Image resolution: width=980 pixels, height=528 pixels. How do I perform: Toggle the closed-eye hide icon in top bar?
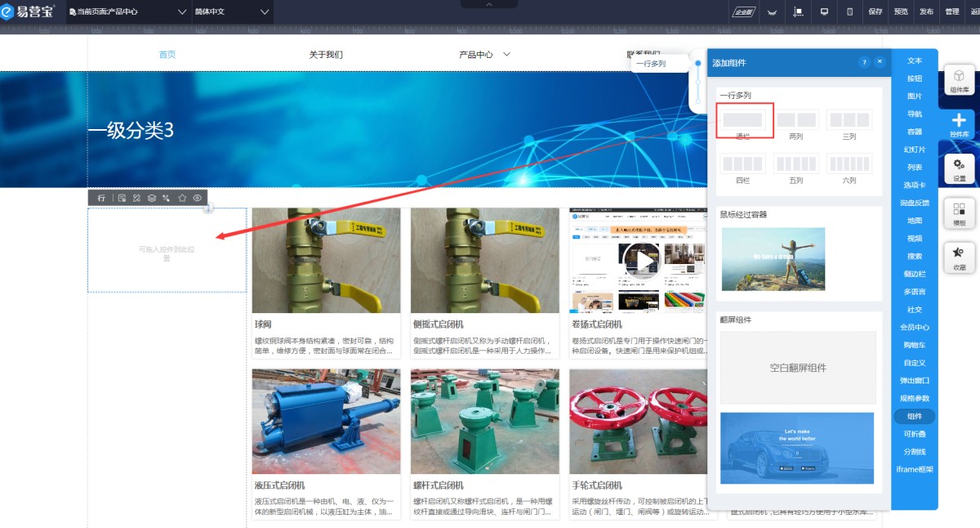771,11
